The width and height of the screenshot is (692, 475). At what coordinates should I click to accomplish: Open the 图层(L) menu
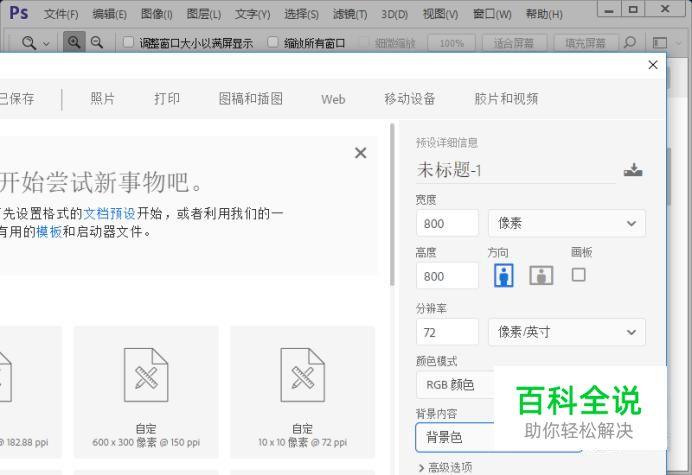pos(203,14)
